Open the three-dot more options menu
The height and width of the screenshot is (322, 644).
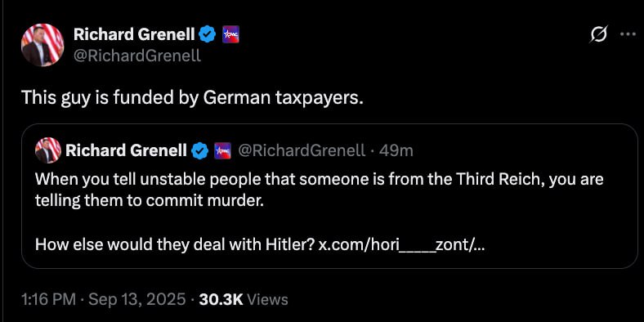point(628,35)
